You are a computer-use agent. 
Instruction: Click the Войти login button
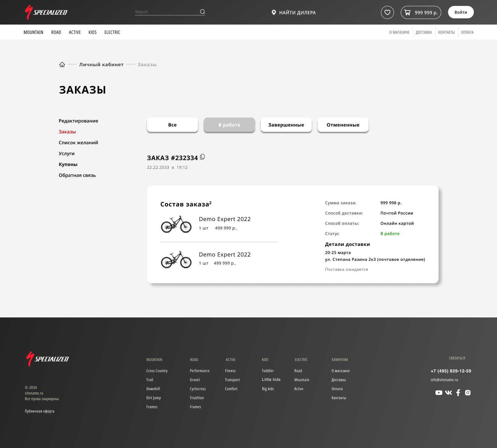(x=461, y=12)
